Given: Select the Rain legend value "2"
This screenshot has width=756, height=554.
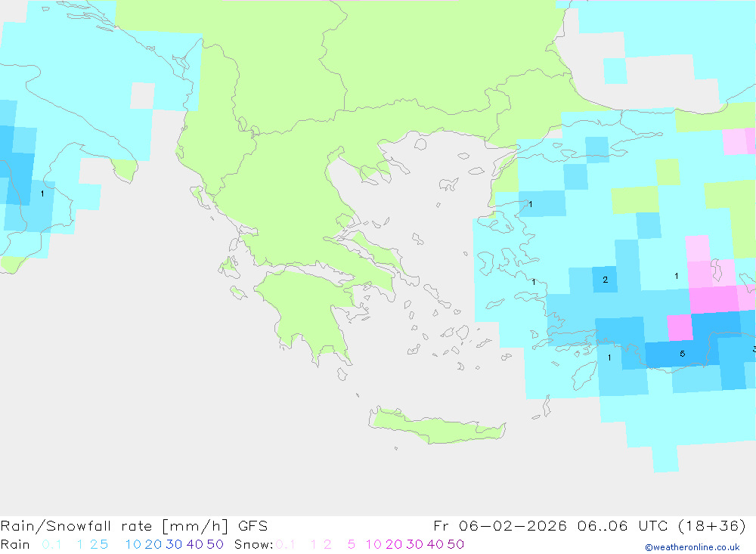Looking at the screenshot, I should tap(94, 544).
